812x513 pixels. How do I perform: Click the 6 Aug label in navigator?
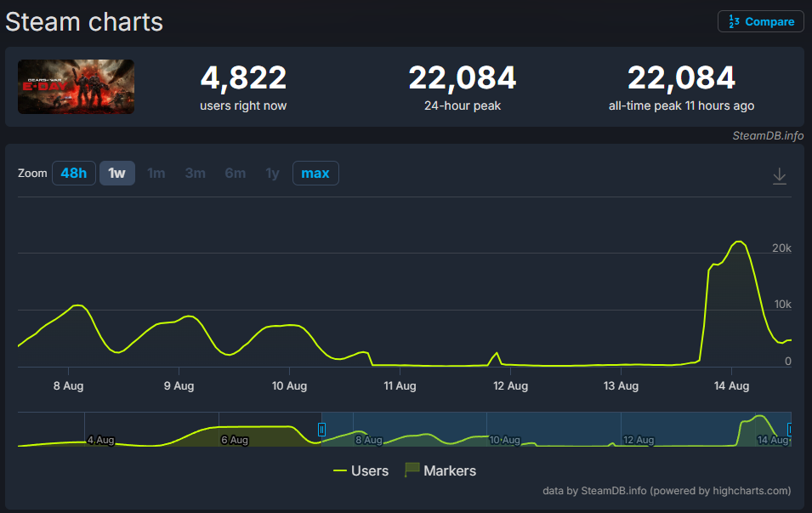pos(235,440)
